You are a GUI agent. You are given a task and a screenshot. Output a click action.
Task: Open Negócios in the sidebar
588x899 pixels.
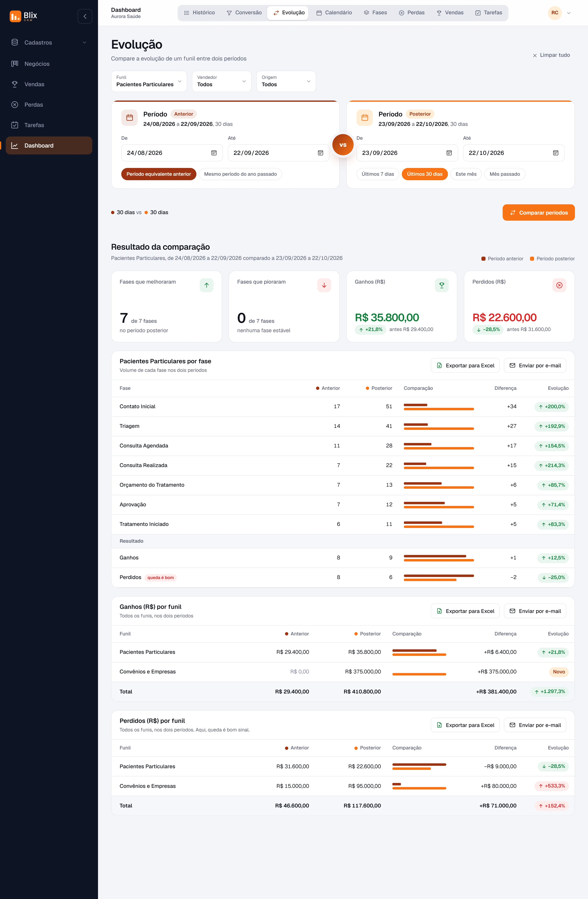[49, 64]
